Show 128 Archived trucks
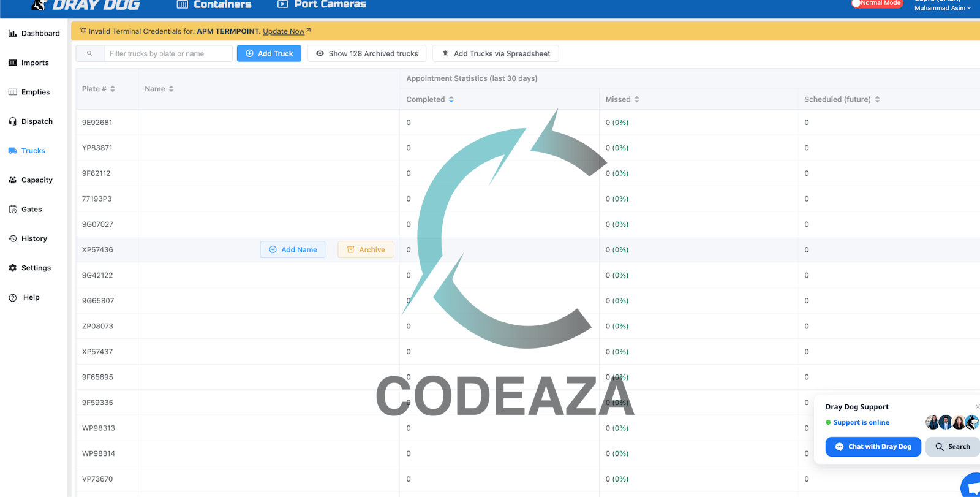The height and width of the screenshot is (497, 980). [367, 54]
